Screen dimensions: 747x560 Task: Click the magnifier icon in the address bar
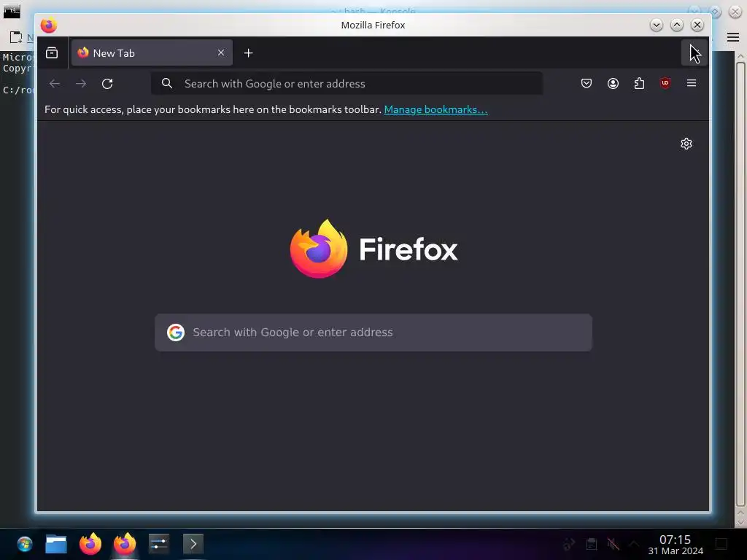pos(167,83)
